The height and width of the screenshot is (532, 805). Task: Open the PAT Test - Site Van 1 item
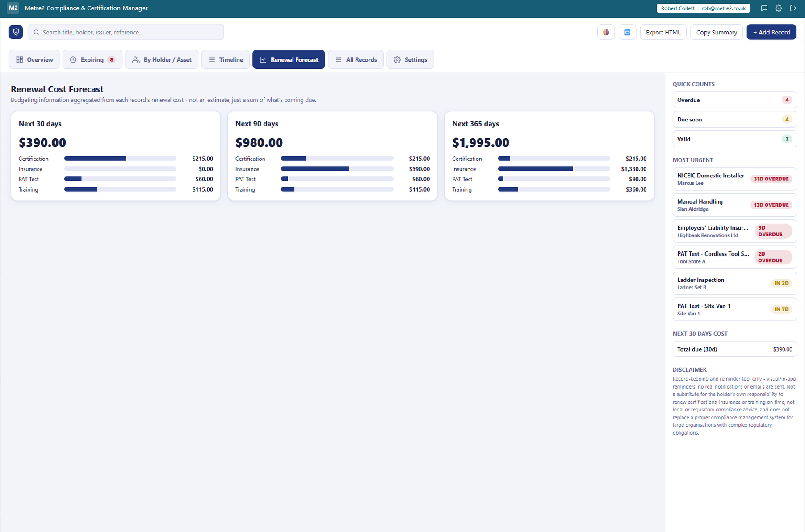(734, 310)
